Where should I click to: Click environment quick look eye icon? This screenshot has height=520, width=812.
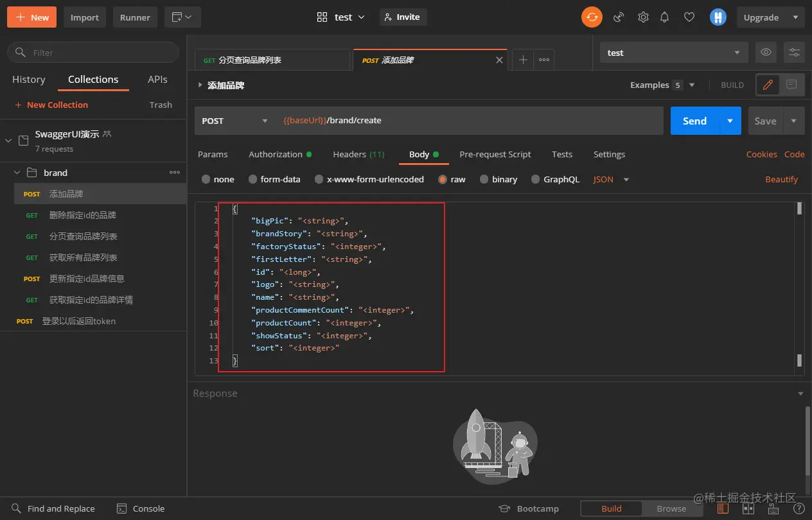pyautogui.click(x=766, y=53)
